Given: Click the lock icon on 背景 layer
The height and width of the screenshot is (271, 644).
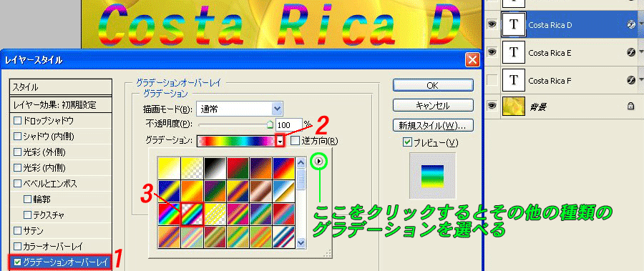Looking at the screenshot, I should click(x=630, y=107).
